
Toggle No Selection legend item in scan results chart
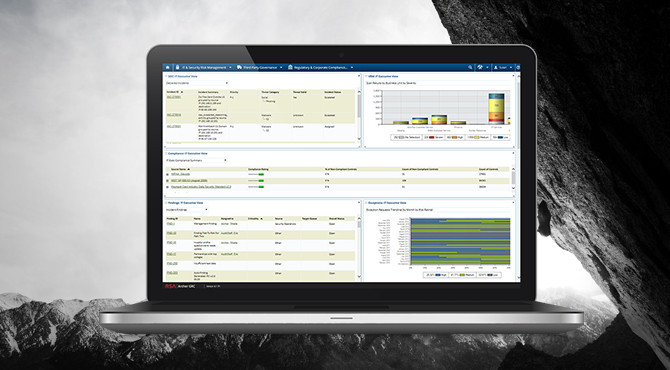tap(406, 138)
